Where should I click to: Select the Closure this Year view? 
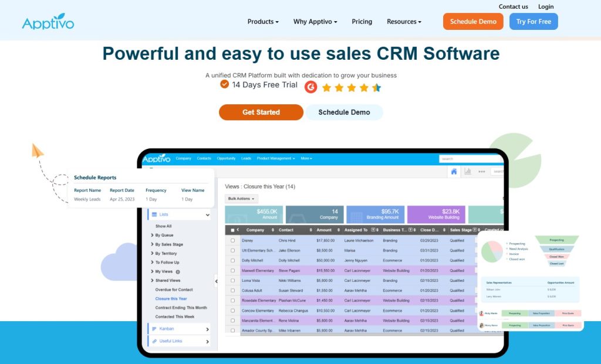click(x=171, y=298)
